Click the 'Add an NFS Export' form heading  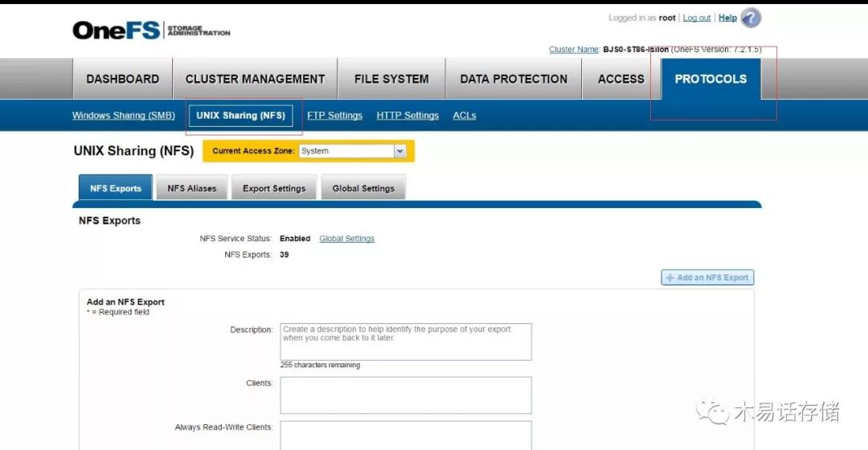[125, 301]
